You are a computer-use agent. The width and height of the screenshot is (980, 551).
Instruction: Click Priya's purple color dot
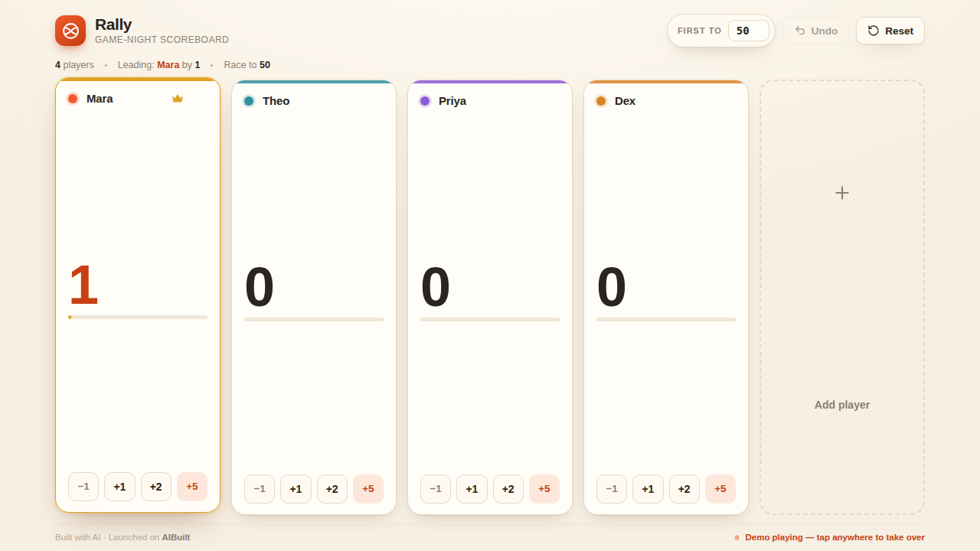(x=425, y=101)
